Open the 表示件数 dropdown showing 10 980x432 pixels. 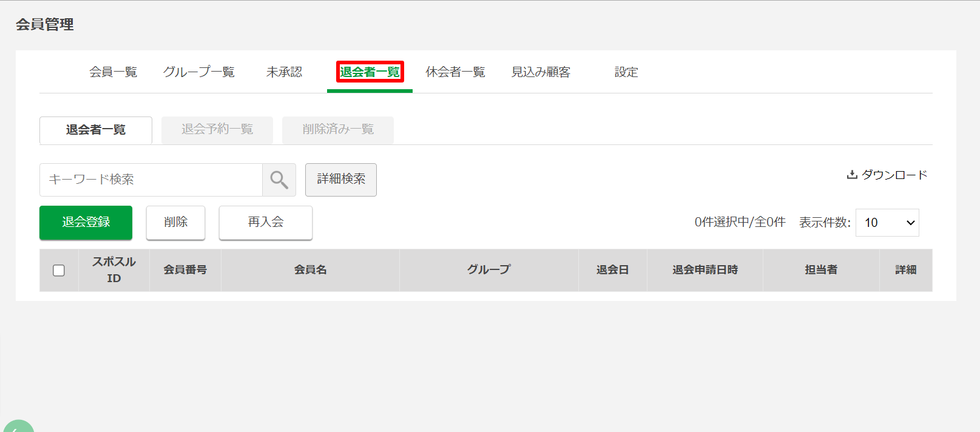coord(887,223)
